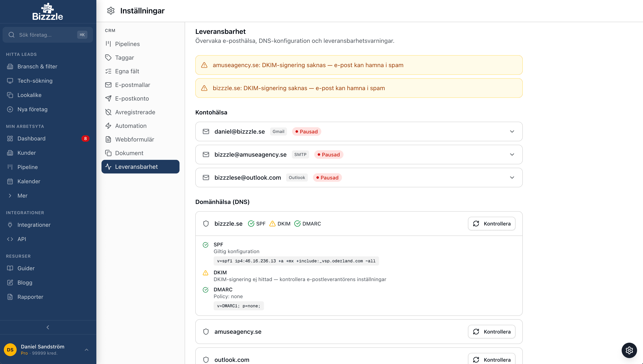Click the shield icon next to bizzzle.se
643x364 pixels.
pyautogui.click(x=206, y=224)
